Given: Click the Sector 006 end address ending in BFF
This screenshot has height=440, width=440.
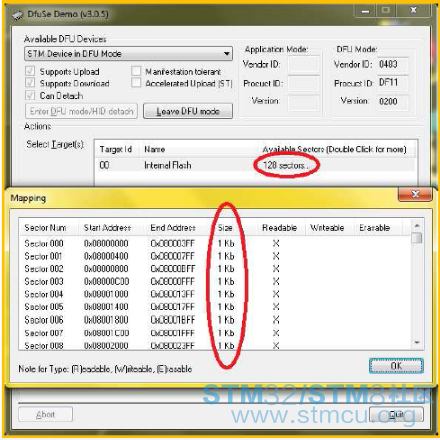Looking at the screenshot, I should tap(172, 320).
